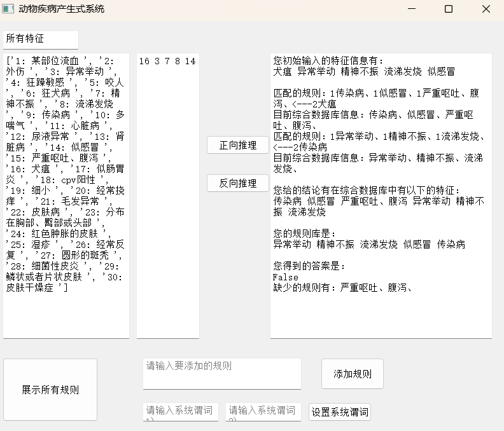Click the 添加规则 button
Viewport: 504px width, 431px height.
coord(353,374)
